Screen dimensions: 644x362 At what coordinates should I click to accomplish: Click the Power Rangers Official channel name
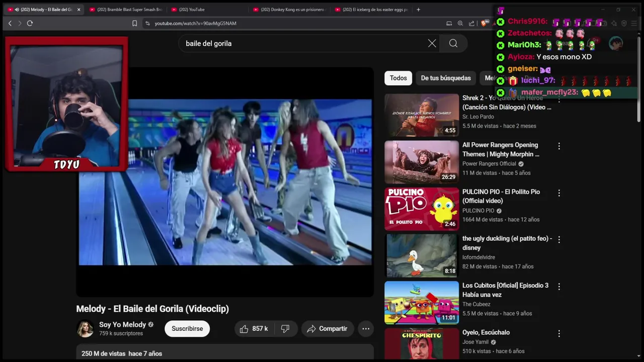coord(490,164)
